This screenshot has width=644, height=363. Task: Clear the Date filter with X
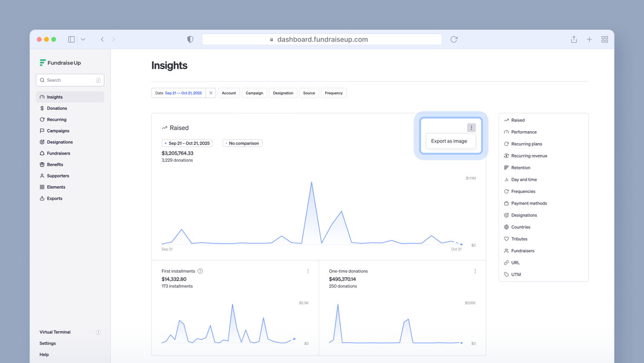[x=211, y=93]
